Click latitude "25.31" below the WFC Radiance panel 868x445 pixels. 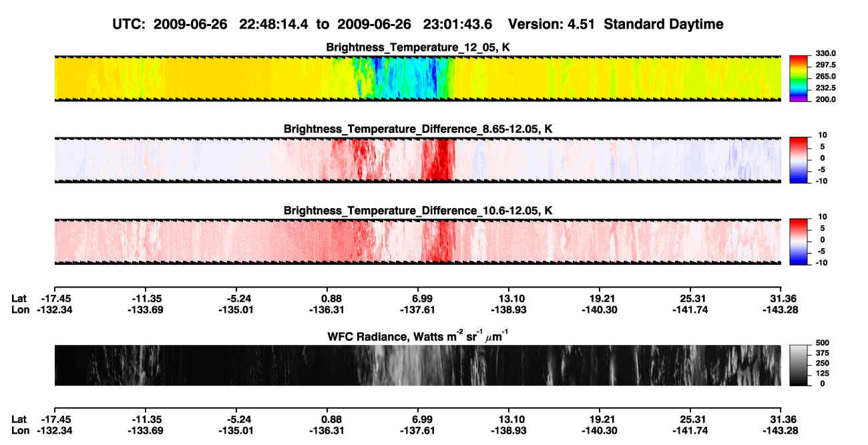[691, 419]
